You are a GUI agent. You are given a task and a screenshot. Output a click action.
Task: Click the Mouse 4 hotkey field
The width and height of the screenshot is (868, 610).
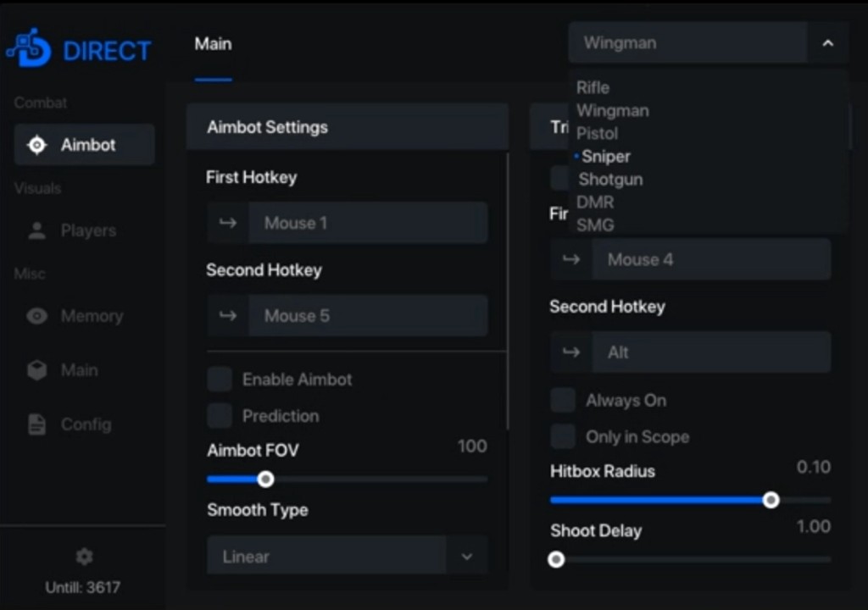click(710, 260)
